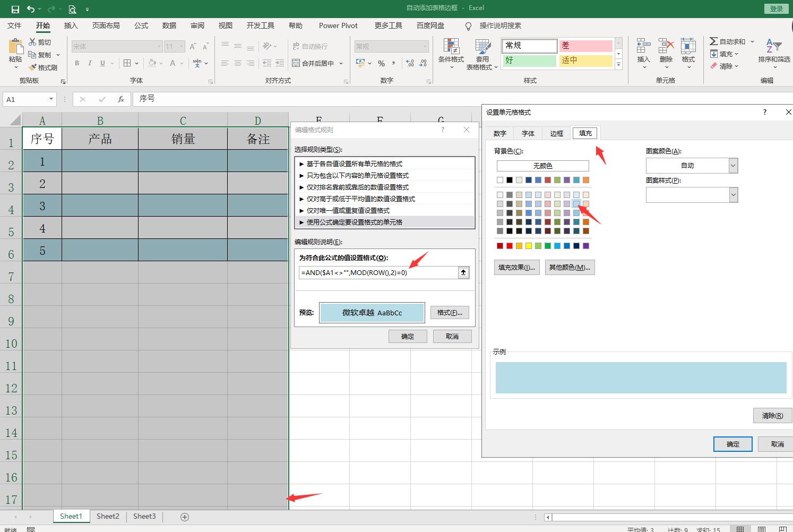Click the Format Painter brush icon
Screen dimensions: 793x532
[33, 67]
